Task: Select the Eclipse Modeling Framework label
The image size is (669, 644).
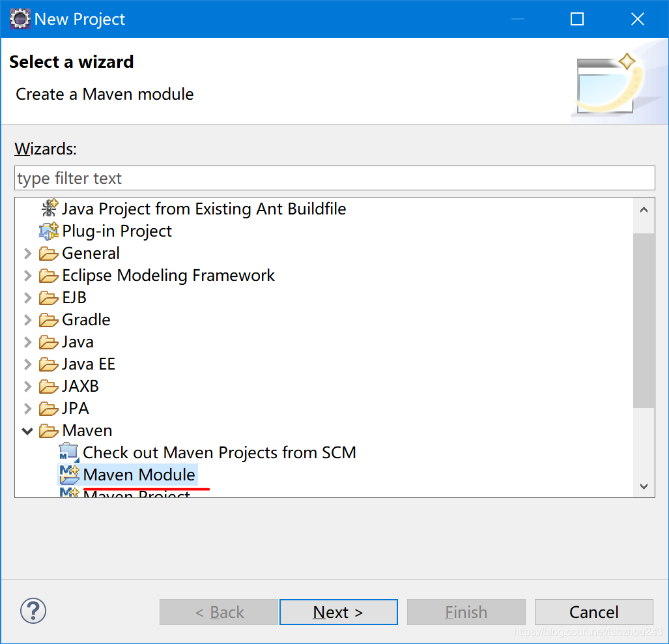Action: click(x=169, y=276)
